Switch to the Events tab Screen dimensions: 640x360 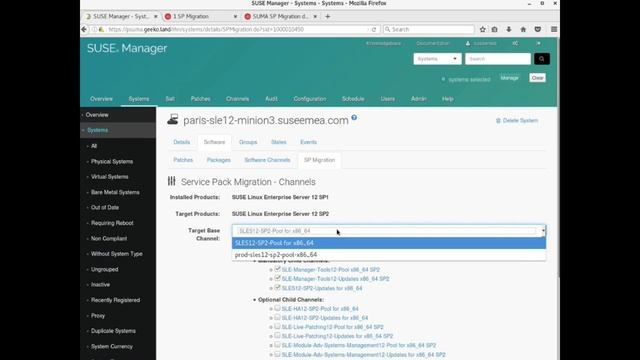pyautogui.click(x=309, y=142)
